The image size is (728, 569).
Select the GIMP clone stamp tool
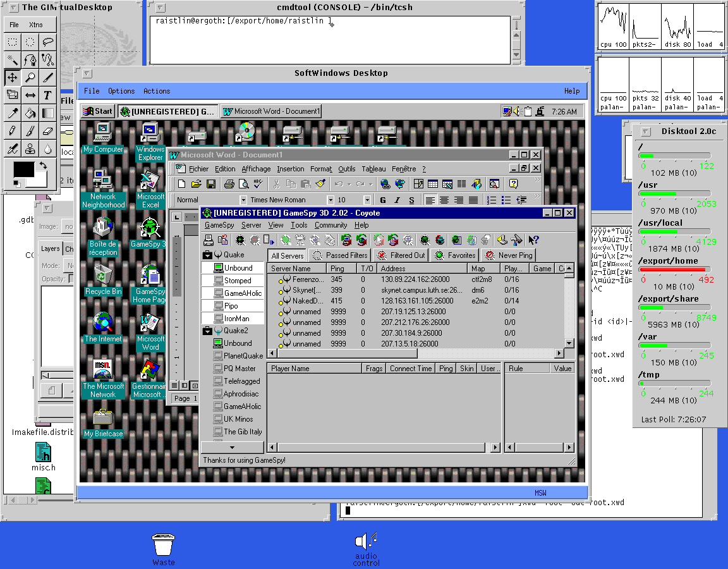[x=30, y=148]
